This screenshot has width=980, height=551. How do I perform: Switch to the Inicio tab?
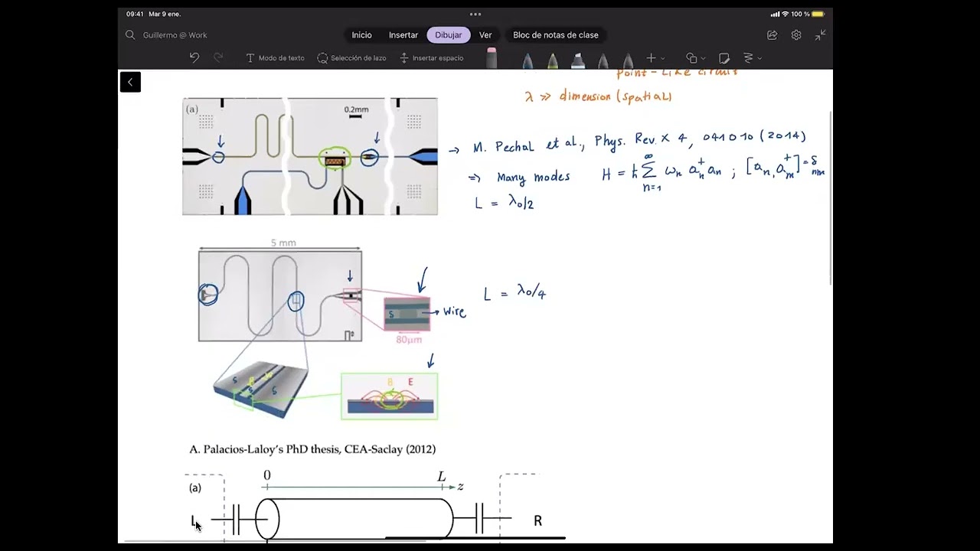361,35
